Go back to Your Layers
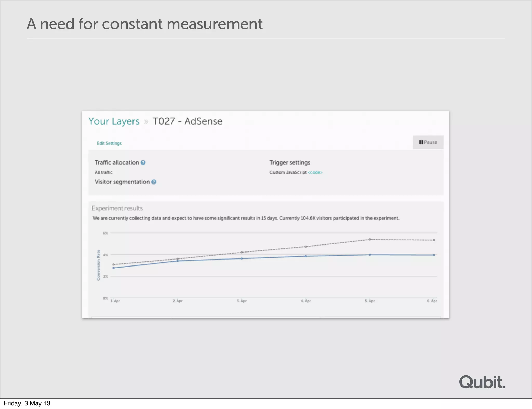Screen dimensions: 532x409 click(114, 121)
